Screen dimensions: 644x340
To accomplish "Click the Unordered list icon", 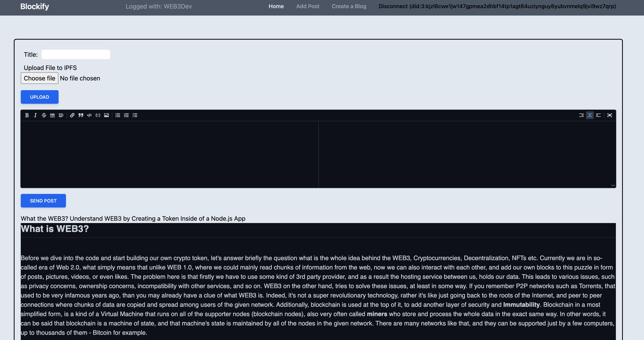I will click(117, 115).
